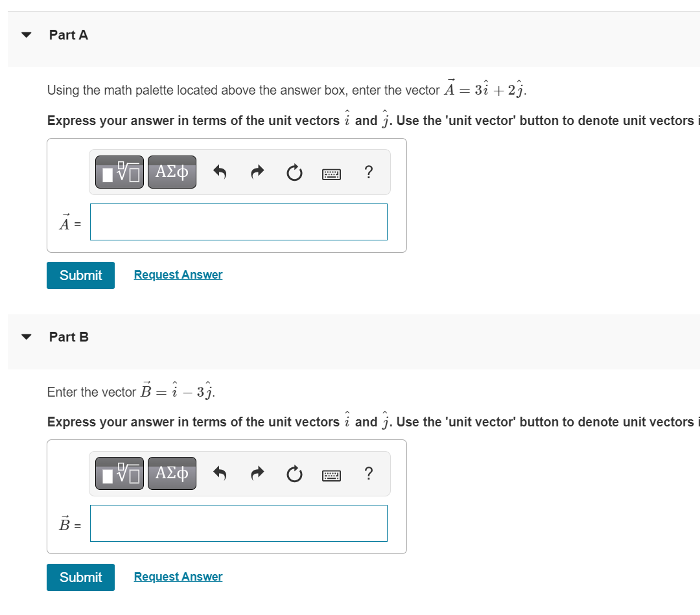Click the help question mark in Part A

point(368,172)
